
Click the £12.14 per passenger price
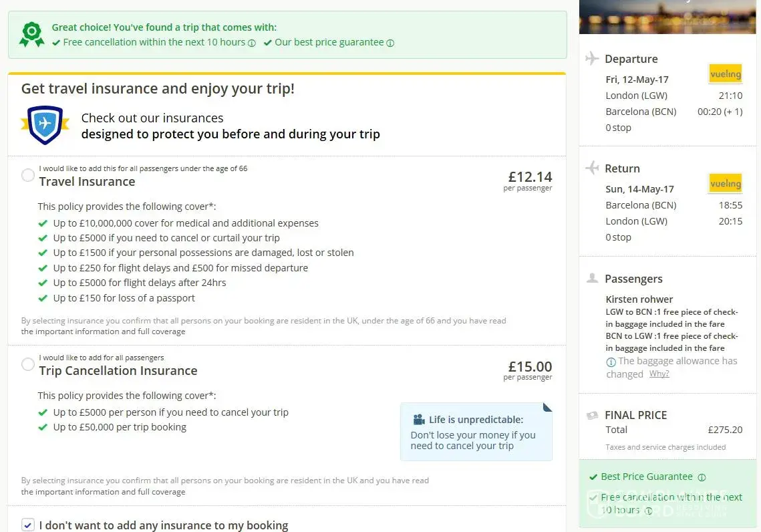[x=530, y=177]
